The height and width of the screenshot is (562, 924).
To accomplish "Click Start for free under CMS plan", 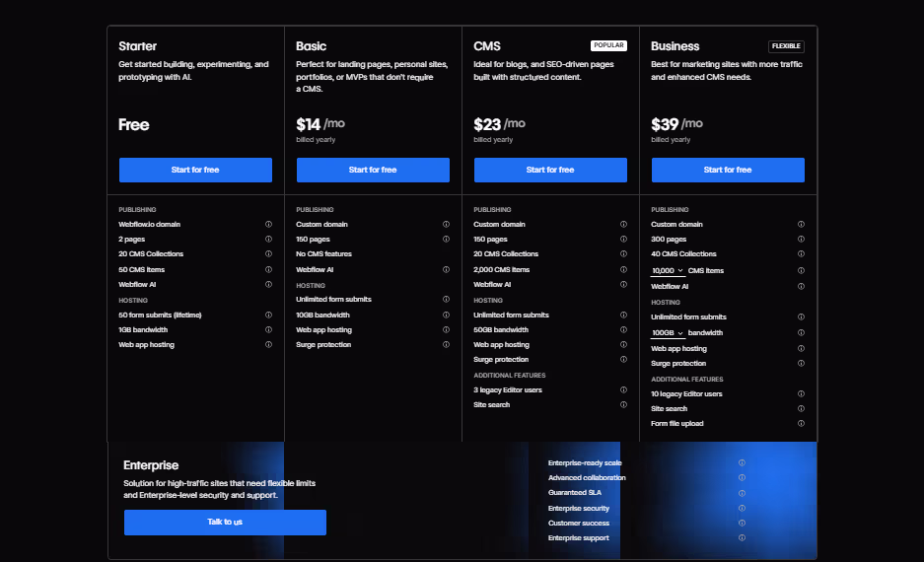I will tap(550, 170).
